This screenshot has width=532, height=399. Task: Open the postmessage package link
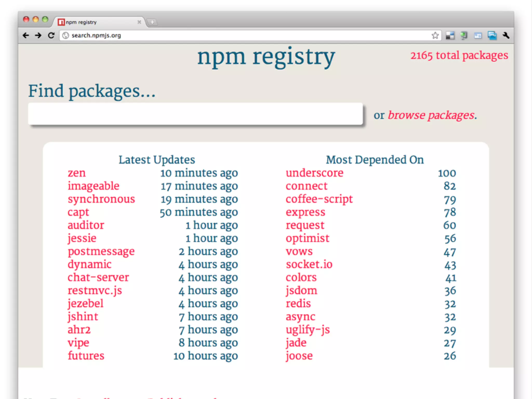point(101,251)
